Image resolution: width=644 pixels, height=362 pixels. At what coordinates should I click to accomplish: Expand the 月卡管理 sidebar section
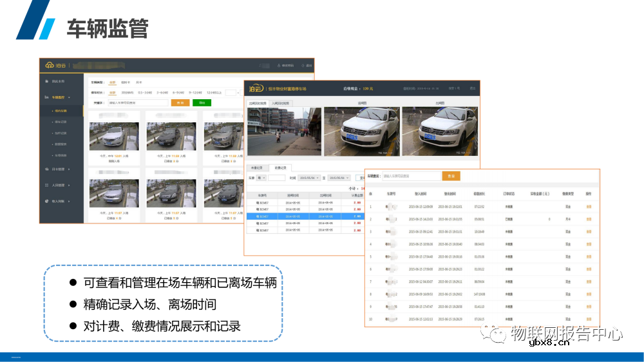[70, 169]
